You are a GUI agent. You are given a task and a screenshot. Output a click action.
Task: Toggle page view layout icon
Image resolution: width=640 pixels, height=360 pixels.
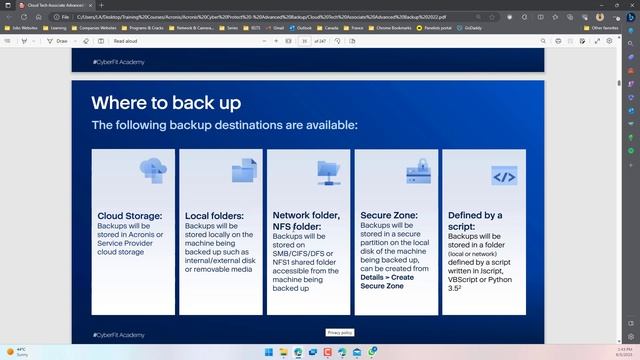(x=101, y=41)
